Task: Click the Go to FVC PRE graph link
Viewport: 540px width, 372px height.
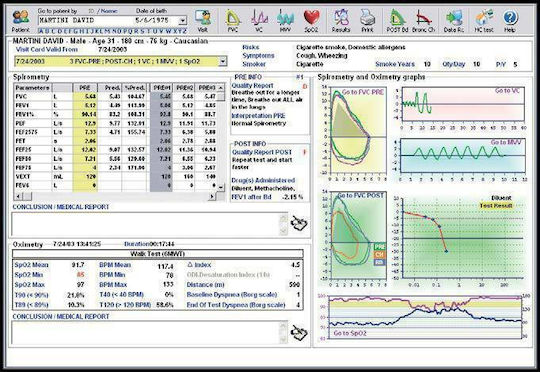Action: tap(363, 92)
